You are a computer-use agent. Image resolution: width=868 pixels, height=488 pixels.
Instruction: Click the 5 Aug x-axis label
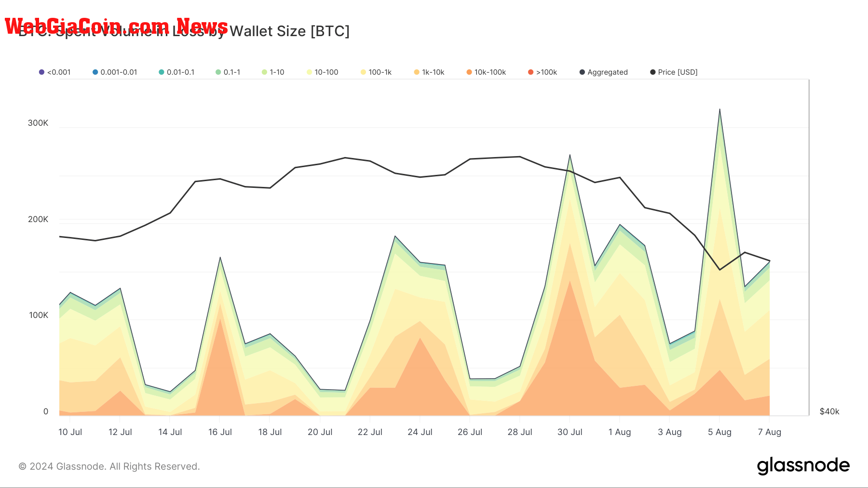tap(720, 432)
